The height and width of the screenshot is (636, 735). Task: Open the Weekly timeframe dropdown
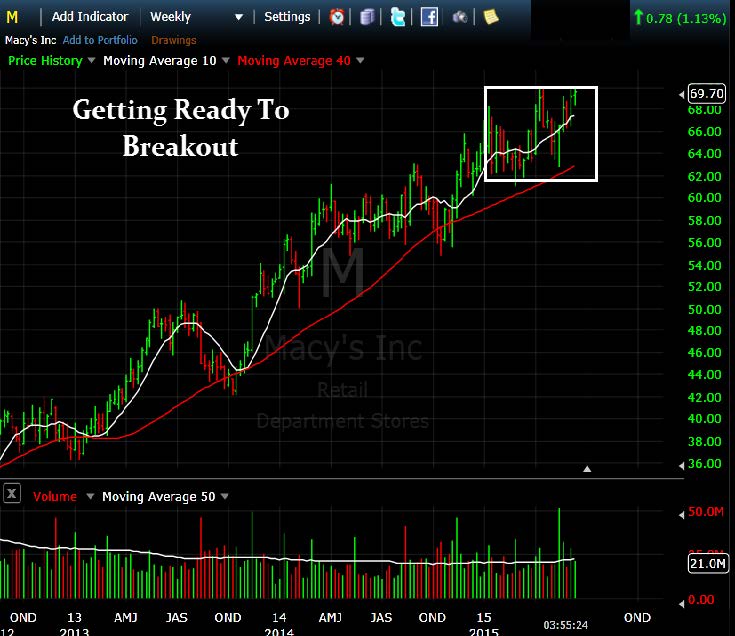[196, 17]
